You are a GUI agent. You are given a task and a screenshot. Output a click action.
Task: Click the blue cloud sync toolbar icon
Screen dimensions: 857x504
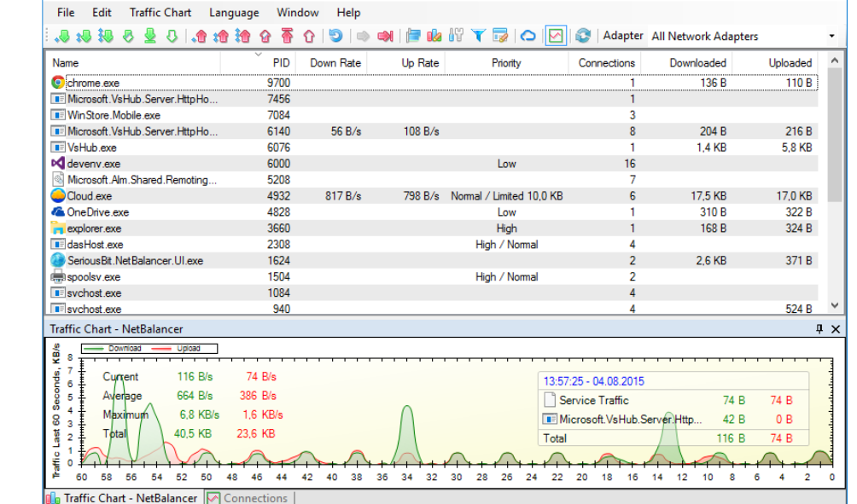coord(528,36)
